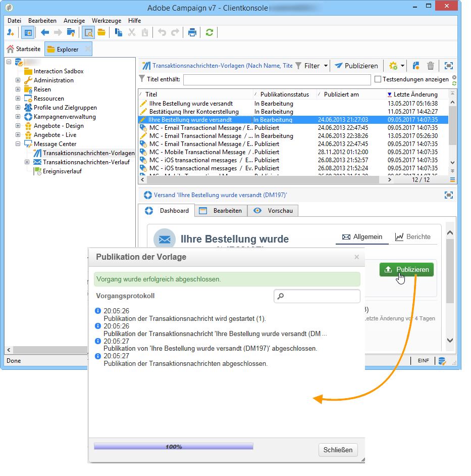The image size is (471, 476).
Task: Click the dashboard vertical scrollbar down arrow
Action: click(x=450, y=340)
